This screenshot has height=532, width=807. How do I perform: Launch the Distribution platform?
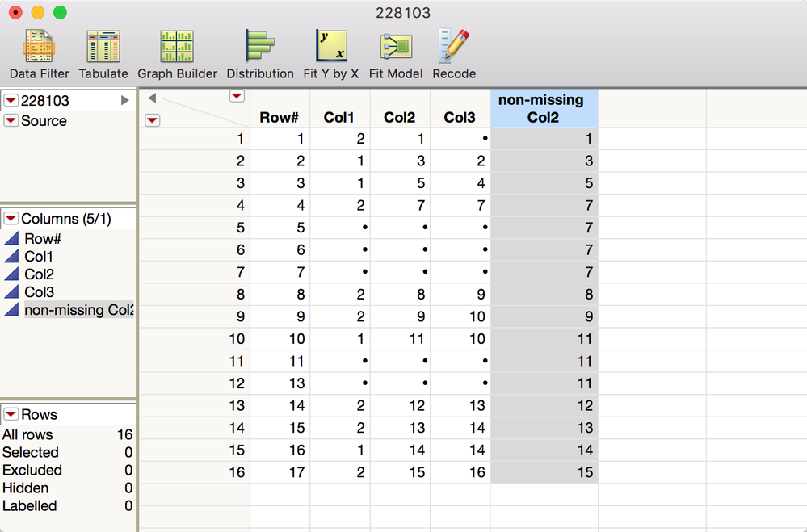[260, 55]
